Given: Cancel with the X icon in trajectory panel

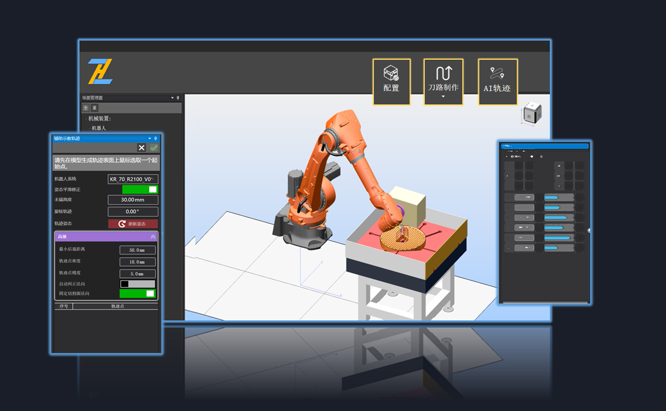Looking at the screenshot, I should (x=142, y=148).
